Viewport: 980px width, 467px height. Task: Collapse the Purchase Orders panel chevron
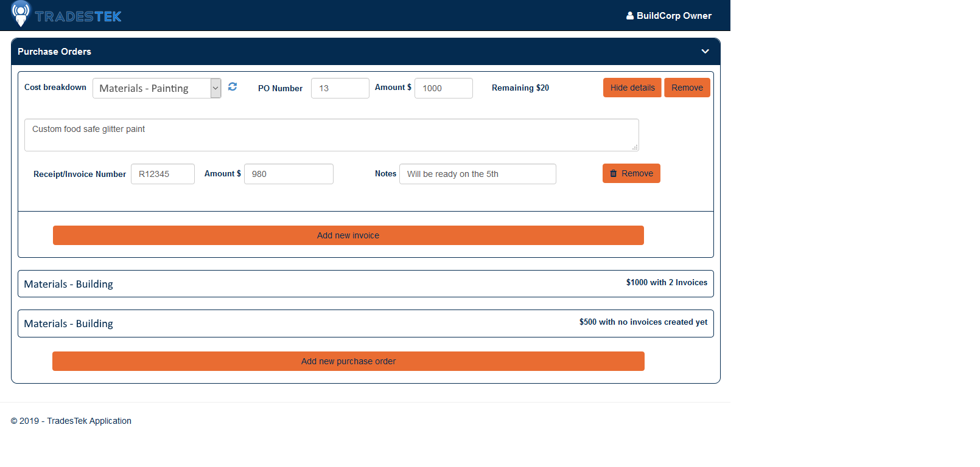tap(705, 52)
